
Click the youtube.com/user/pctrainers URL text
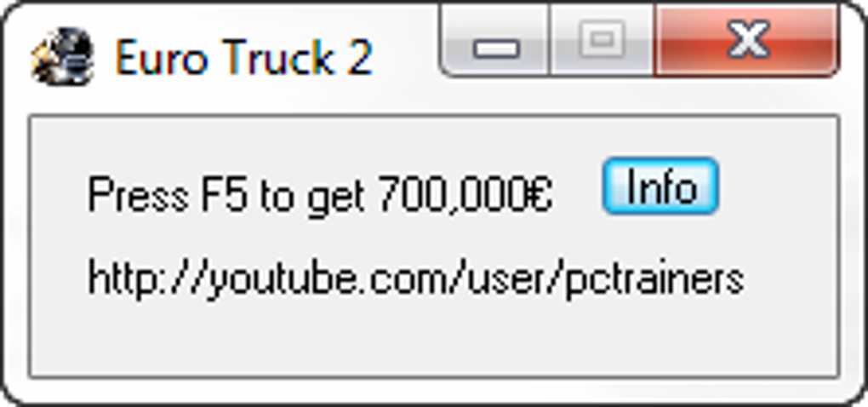pyautogui.click(x=416, y=278)
